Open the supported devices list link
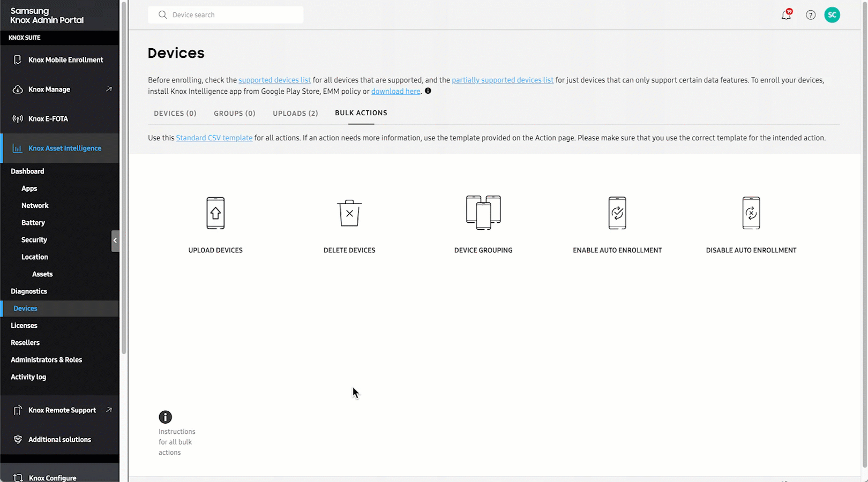The image size is (868, 482). point(274,80)
